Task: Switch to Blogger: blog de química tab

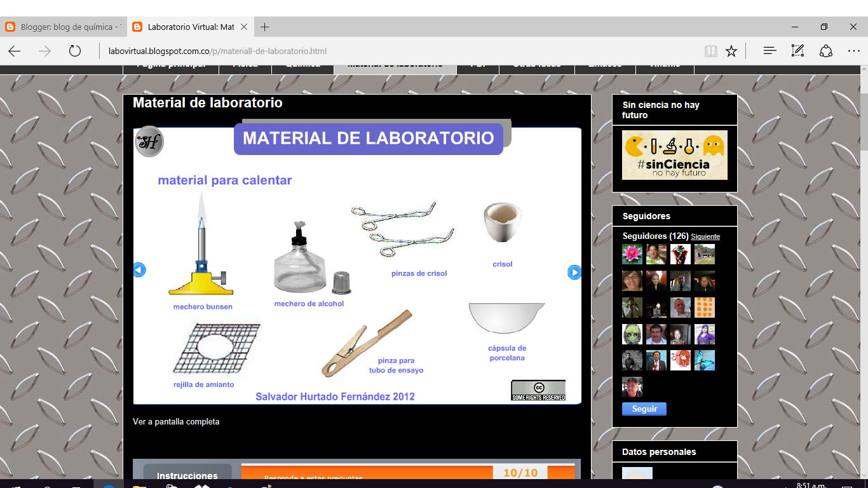Action: (x=63, y=27)
